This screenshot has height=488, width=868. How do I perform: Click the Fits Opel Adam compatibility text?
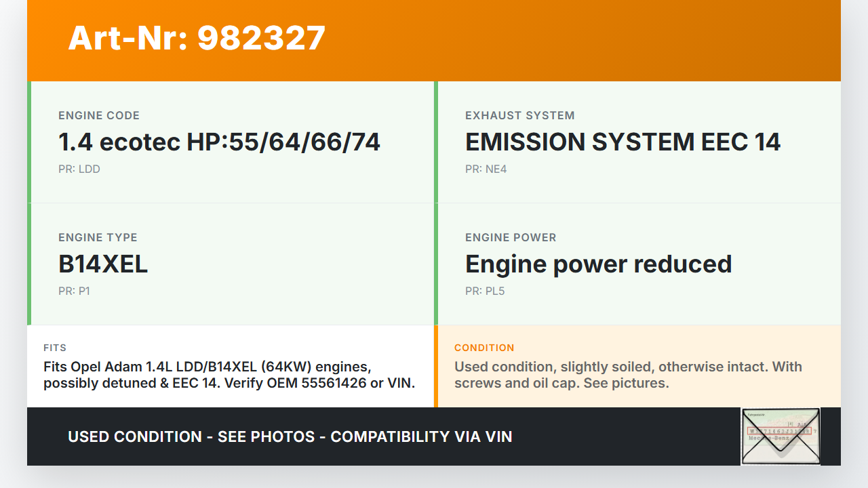229,375
